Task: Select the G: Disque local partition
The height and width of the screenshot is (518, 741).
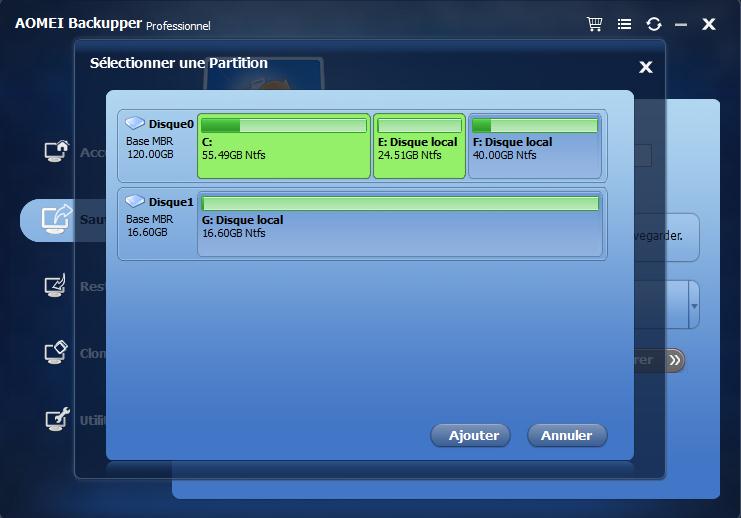Action: (x=400, y=224)
